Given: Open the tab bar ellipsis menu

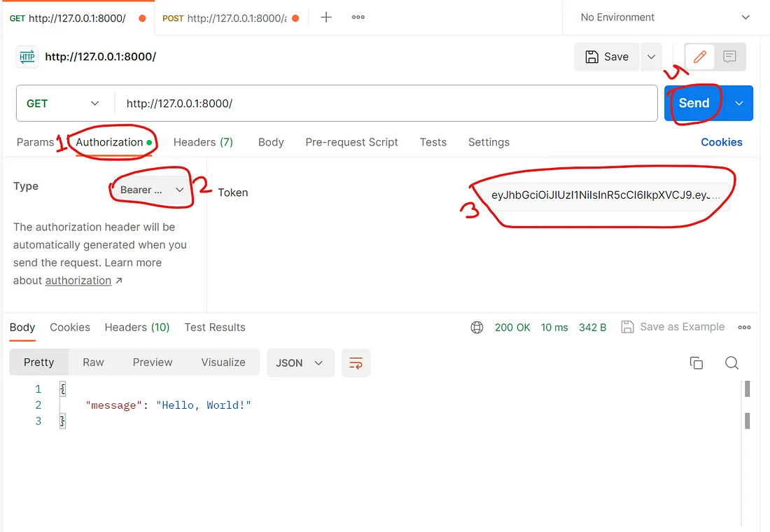Looking at the screenshot, I should (x=358, y=17).
